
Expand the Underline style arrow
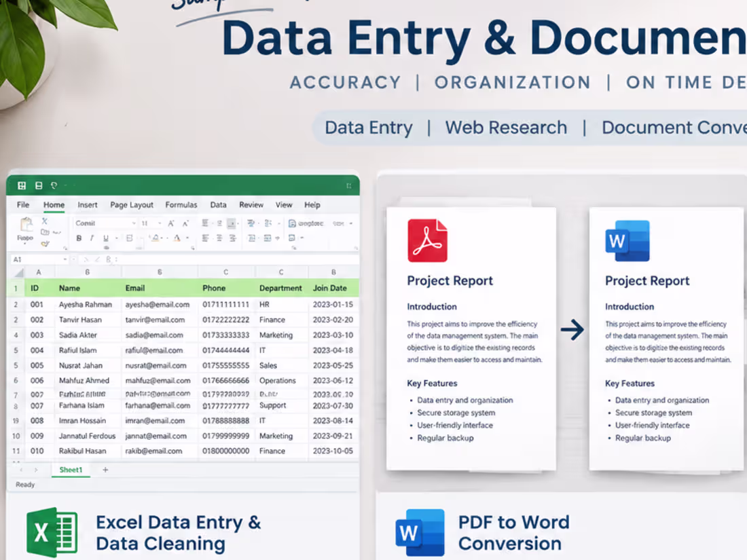(116, 238)
